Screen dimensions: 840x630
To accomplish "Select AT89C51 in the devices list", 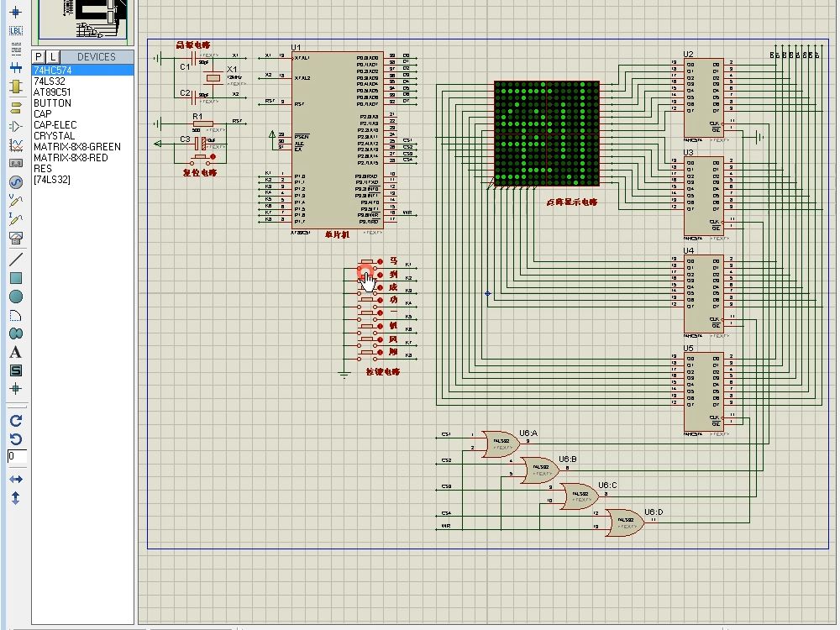I will 52,92.
